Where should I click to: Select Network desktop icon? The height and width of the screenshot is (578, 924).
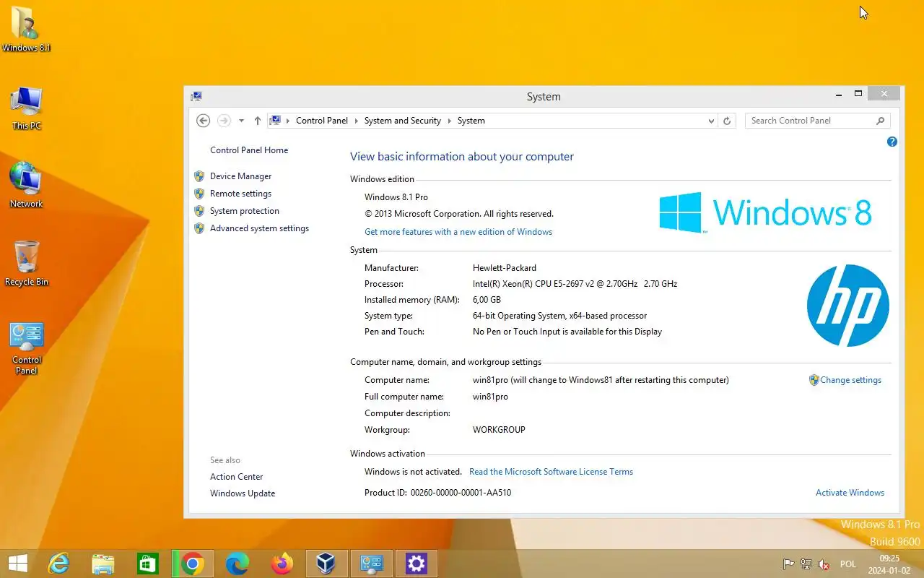tap(27, 185)
